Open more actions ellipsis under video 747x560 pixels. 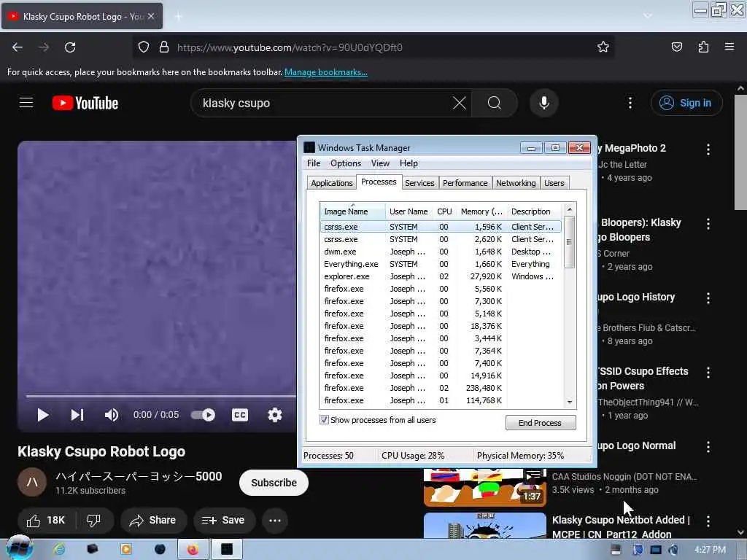click(x=275, y=521)
